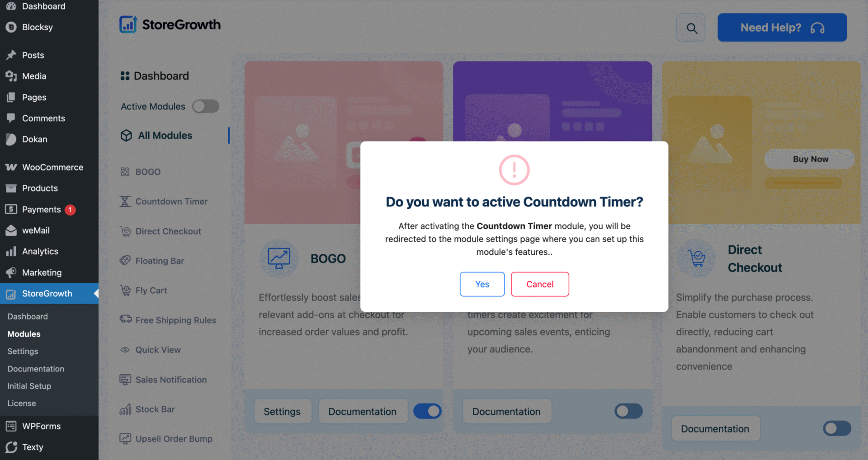Select the WooCommerce menu icon
This screenshot has width=868, height=460.
(11, 167)
